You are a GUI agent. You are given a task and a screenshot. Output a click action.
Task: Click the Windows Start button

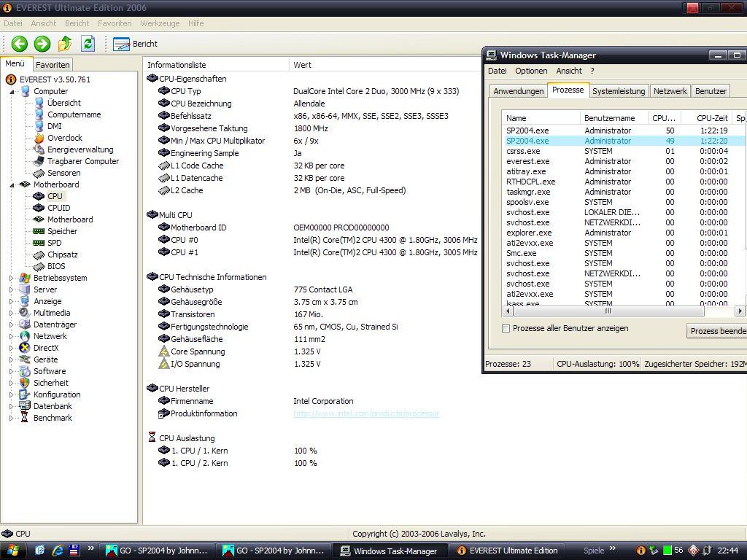point(13,551)
